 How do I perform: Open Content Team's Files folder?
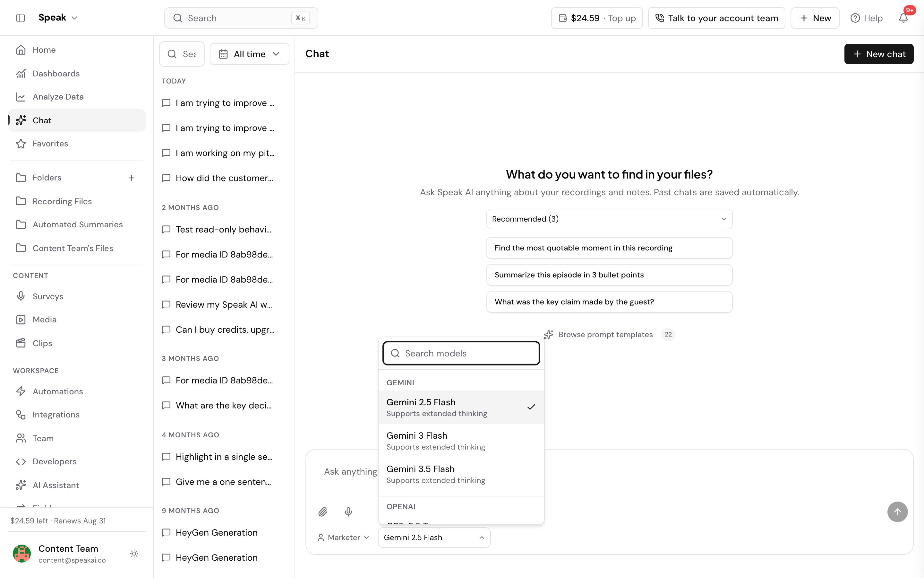(x=76, y=248)
